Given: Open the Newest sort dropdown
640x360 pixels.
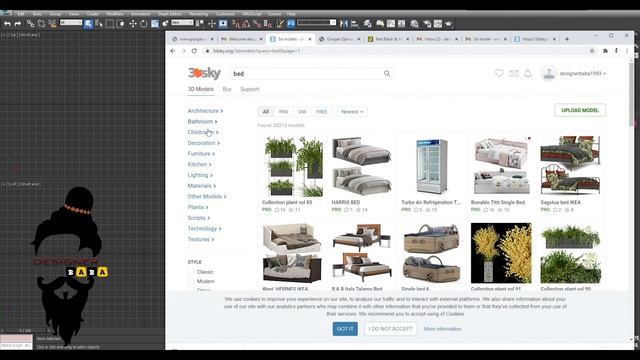Looking at the screenshot, I should (352, 112).
